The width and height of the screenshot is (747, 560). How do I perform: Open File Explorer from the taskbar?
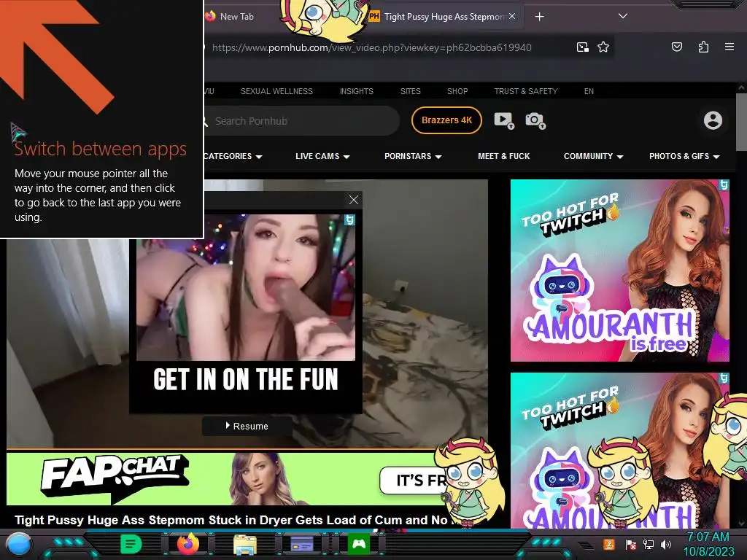[x=245, y=545]
